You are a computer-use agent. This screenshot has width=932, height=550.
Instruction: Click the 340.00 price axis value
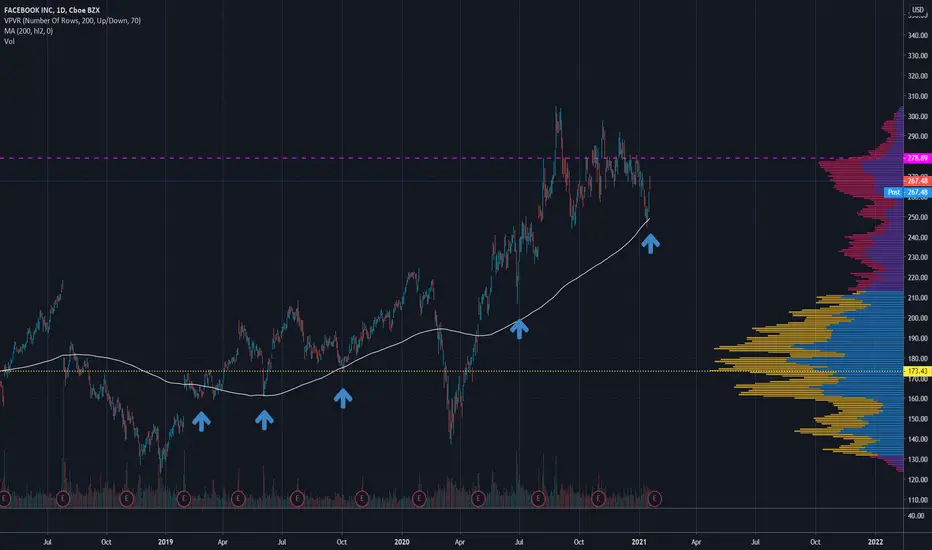[918, 35]
